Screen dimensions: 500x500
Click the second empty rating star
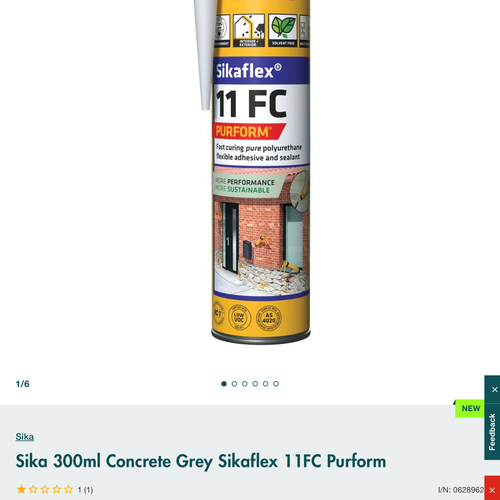click(33, 489)
